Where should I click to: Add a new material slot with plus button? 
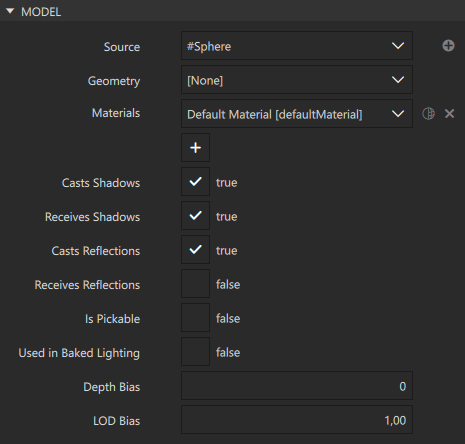point(195,148)
